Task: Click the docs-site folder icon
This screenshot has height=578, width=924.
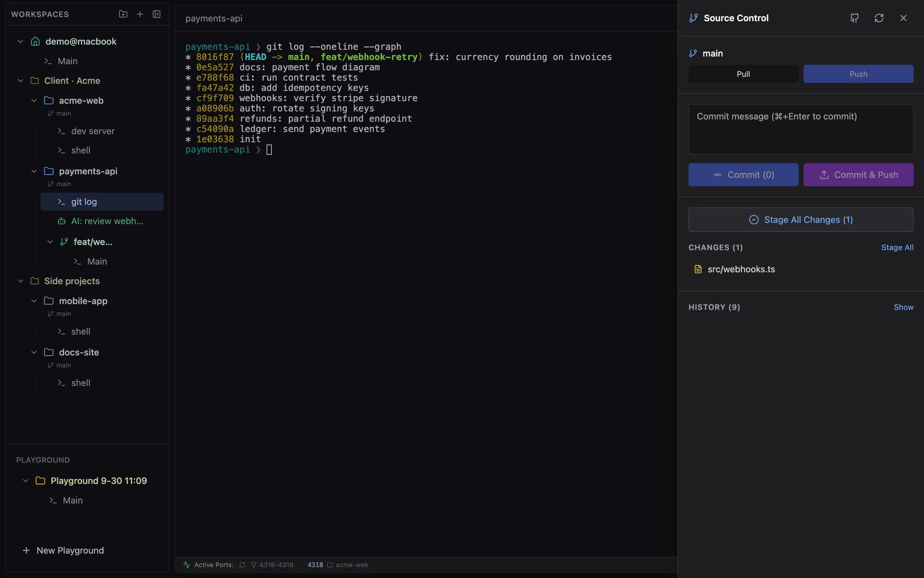Action: [x=49, y=353]
